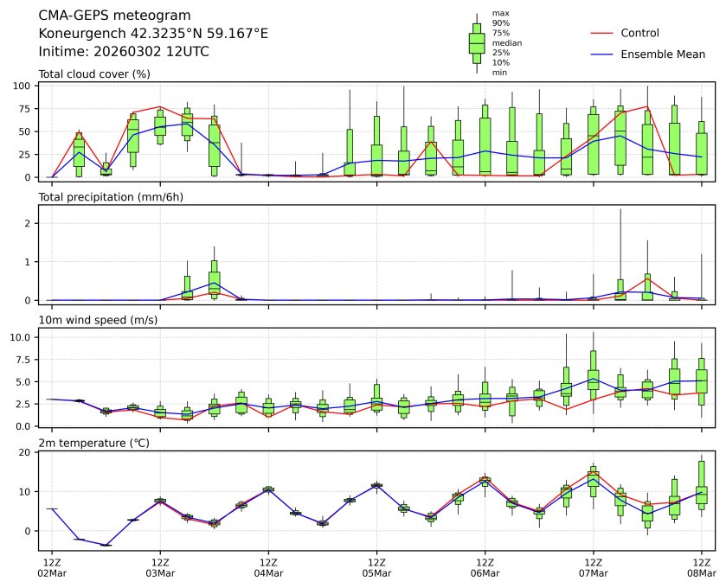Viewport: 726px width, 588px height.
Task: Click the "median" label in box-plot legend
Action: (x=506, y=42)
